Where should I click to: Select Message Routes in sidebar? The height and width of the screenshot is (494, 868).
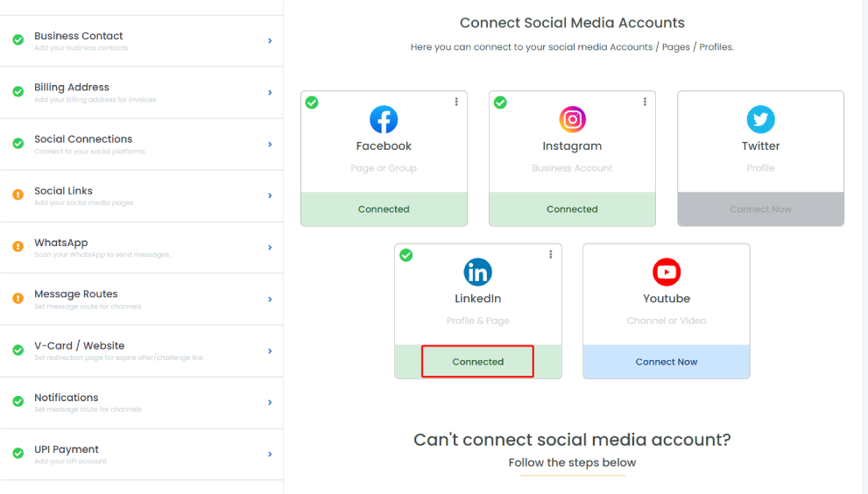click(x=142, y=299)
